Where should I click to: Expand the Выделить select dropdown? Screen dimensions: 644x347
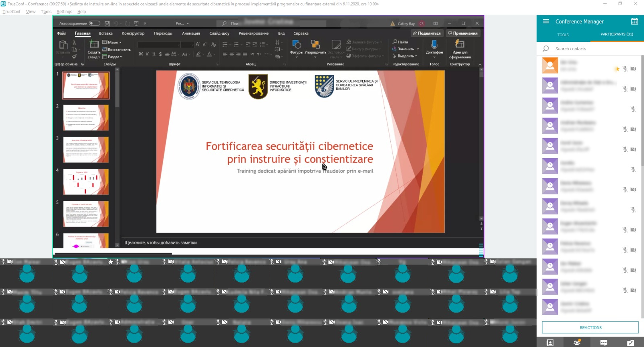coord(416,56)
